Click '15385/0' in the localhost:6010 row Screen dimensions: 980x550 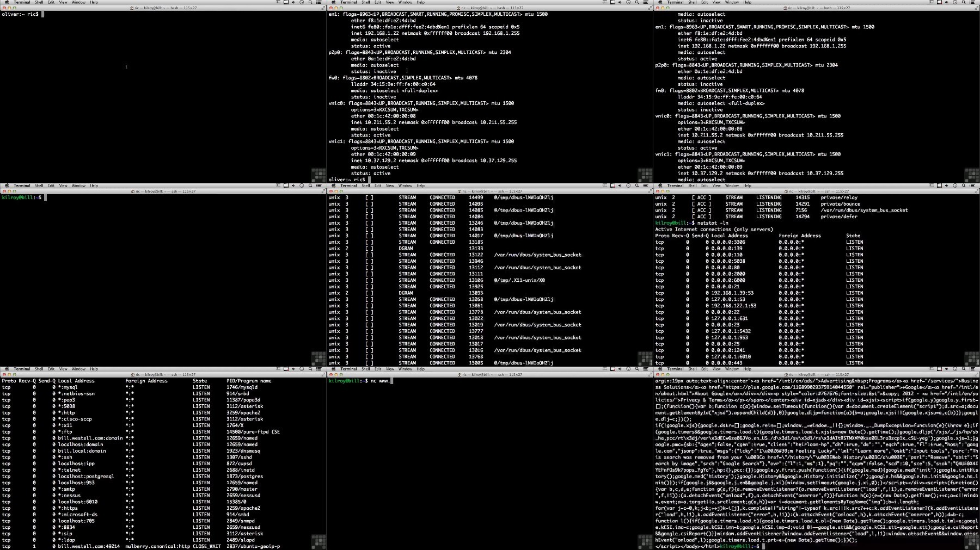coord(236,502)
